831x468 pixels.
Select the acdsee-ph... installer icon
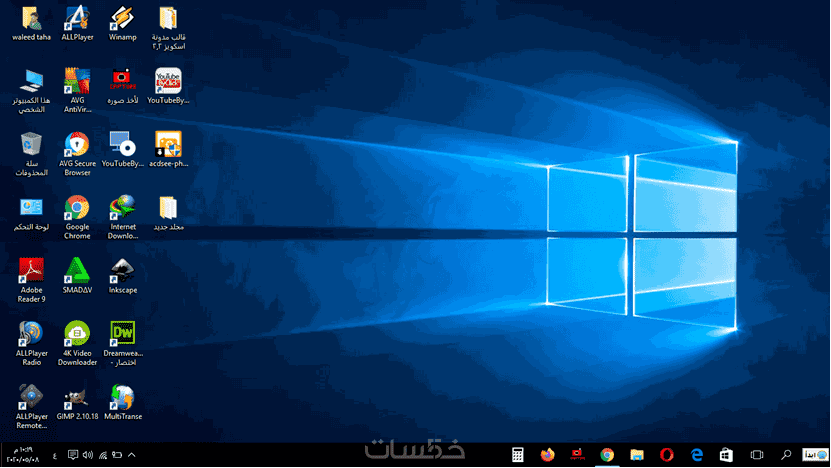point(169,149)
